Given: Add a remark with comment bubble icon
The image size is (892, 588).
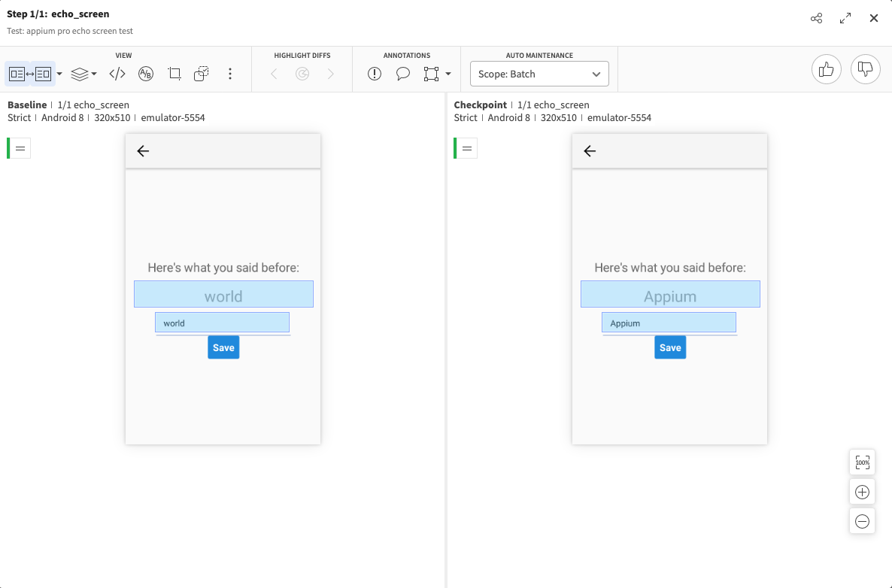Looking at the screenshot, I should pyautogui.click(x=403, y=74).
